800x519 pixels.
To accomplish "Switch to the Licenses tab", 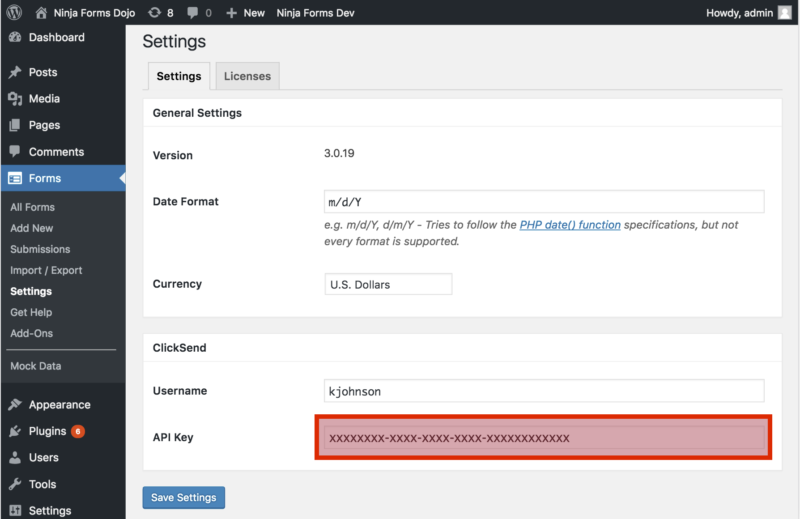I will pos(247,76).
